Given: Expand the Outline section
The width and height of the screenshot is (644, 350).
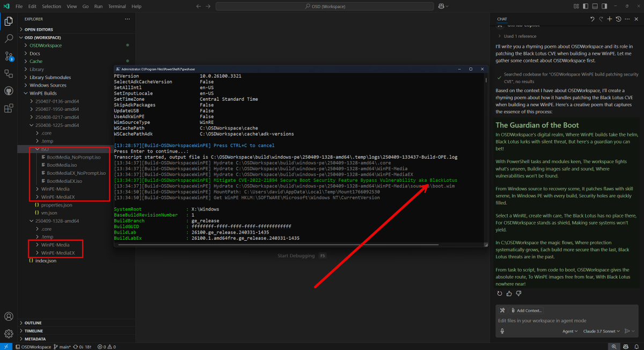Looking at the screenshot, I should coord(33,323).
